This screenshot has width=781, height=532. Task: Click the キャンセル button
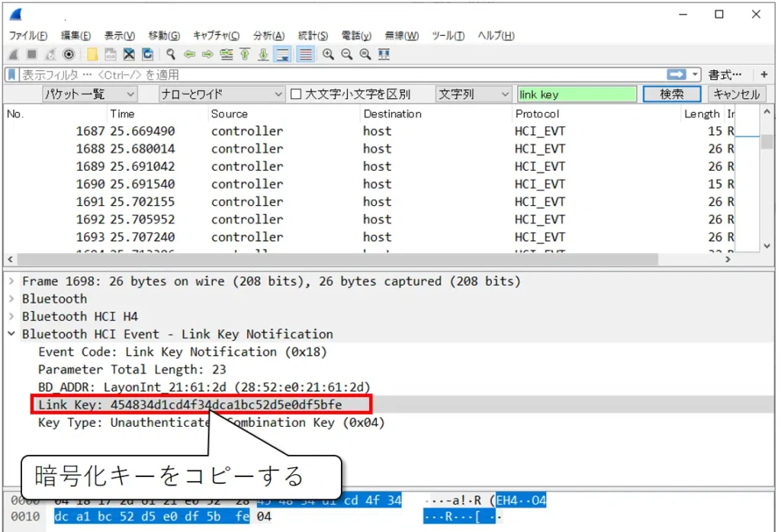pyautogui.click(x=737, y=95)
